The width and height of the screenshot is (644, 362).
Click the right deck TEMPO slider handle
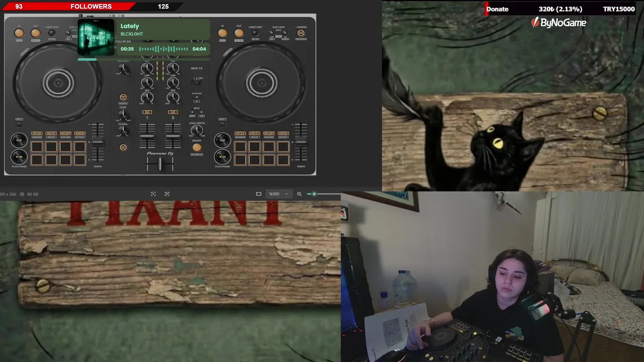pos(301,142)
